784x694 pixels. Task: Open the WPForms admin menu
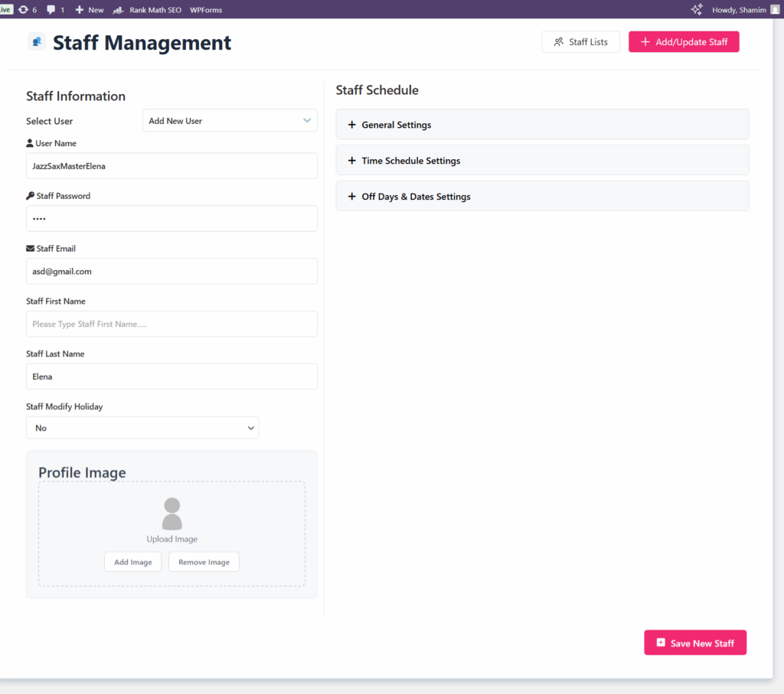point(205,9)
